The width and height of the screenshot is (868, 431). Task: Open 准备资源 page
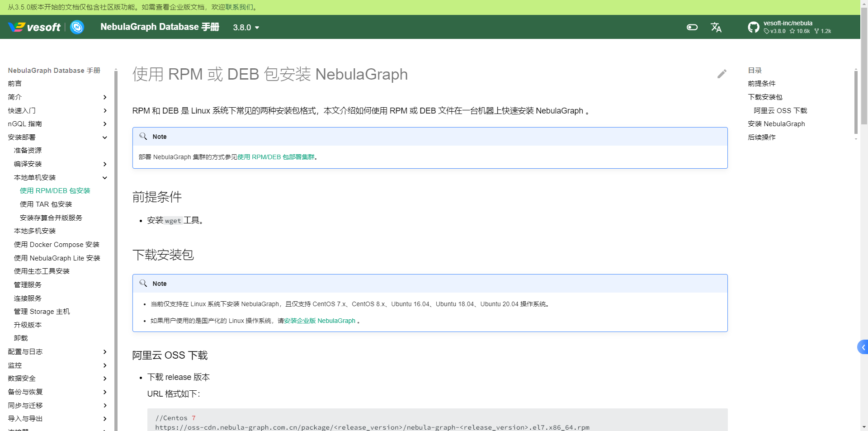[28, 151]
